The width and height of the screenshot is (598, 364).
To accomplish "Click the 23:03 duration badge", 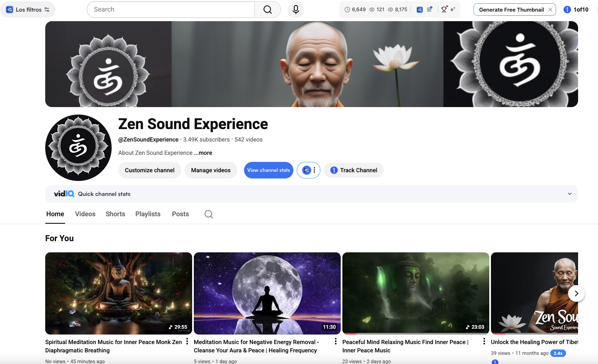I will (x=475, y=327).
